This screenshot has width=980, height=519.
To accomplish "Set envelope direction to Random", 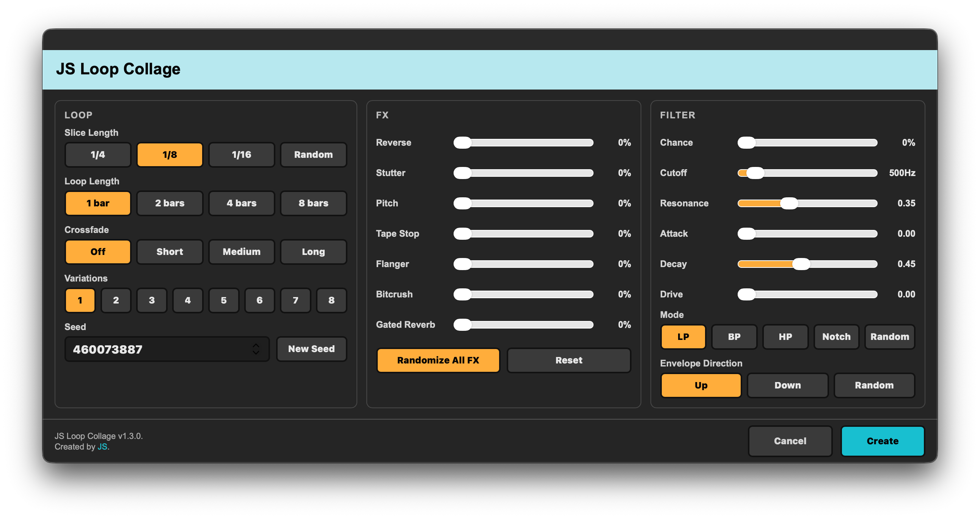I will point(874,385).
